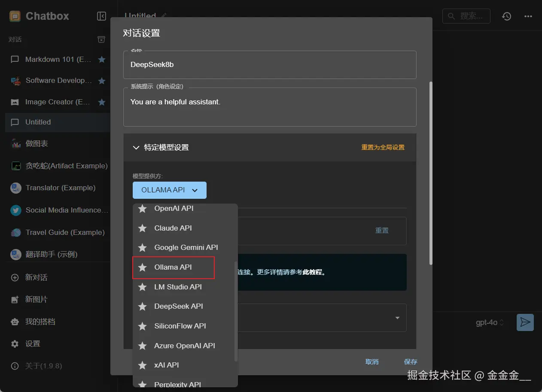Click the 关于 info icon
The height and width of the screenshot is (392, 542).
15,366
